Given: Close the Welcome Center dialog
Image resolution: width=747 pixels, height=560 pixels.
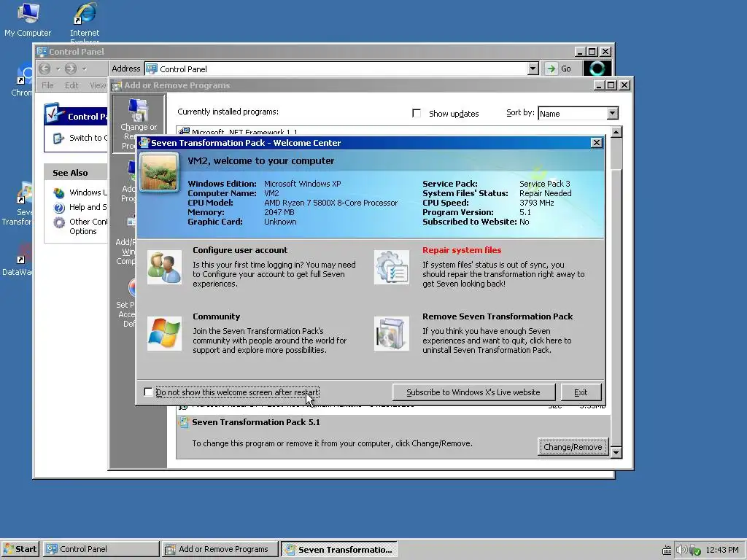Looking at the screenshot, I should [597, 143].
